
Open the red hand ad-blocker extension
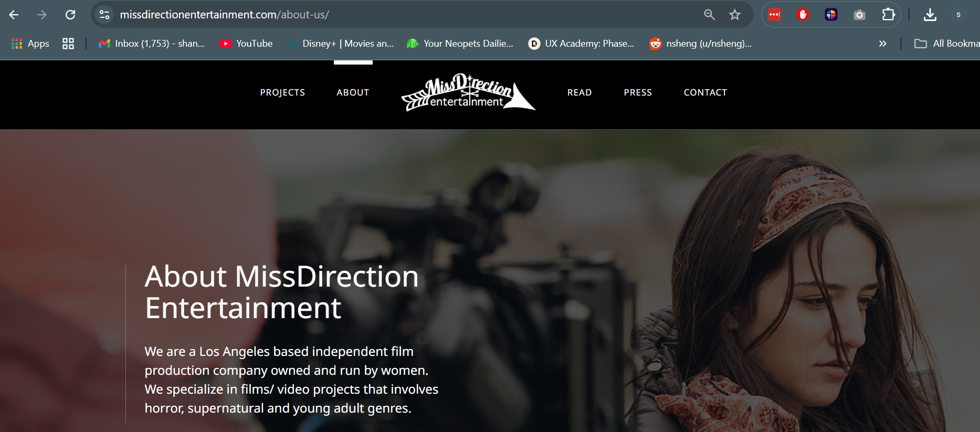(803, 15)
